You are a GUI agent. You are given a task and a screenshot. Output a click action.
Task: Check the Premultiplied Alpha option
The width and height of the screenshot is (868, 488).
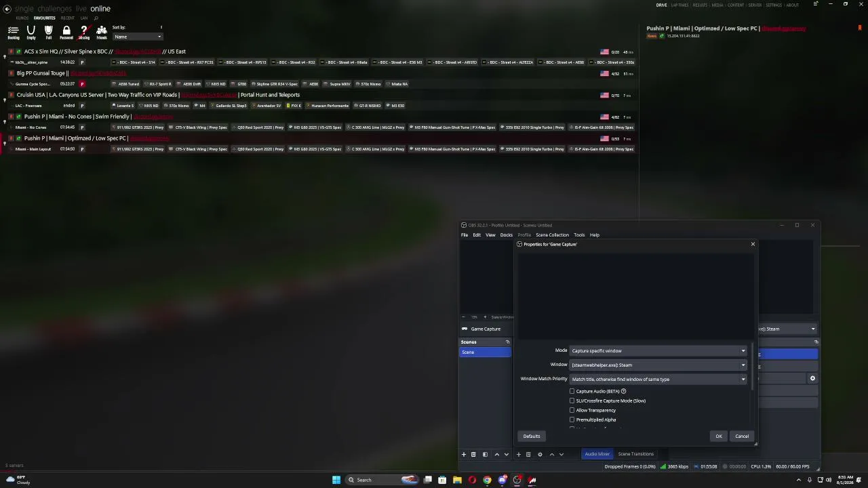572,420
